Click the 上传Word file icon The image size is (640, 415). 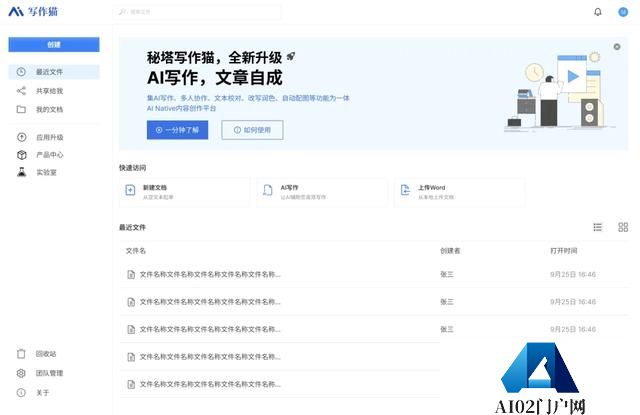click(x=405, y=190)
